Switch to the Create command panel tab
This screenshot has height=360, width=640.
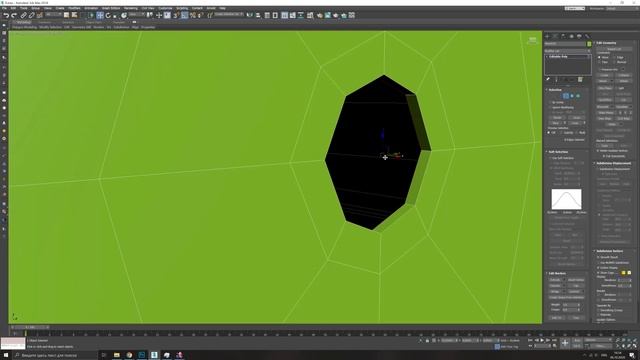tap(548, 36)
